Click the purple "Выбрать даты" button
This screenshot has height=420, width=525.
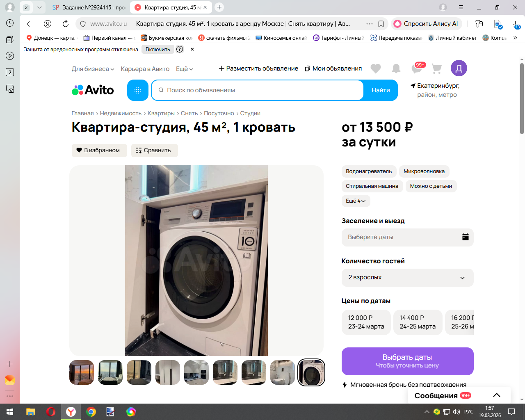pyautogui.click(x=407, y=361)
